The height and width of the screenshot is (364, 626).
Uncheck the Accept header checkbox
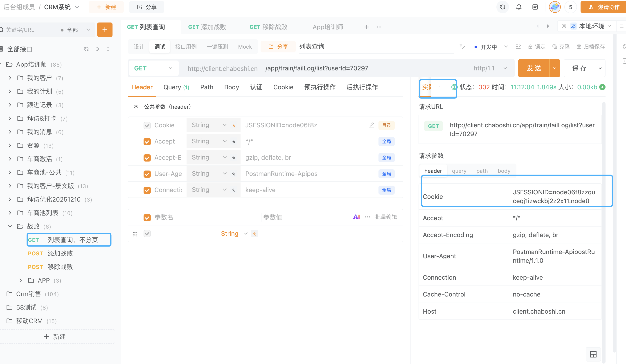click(x=147, y=142)
